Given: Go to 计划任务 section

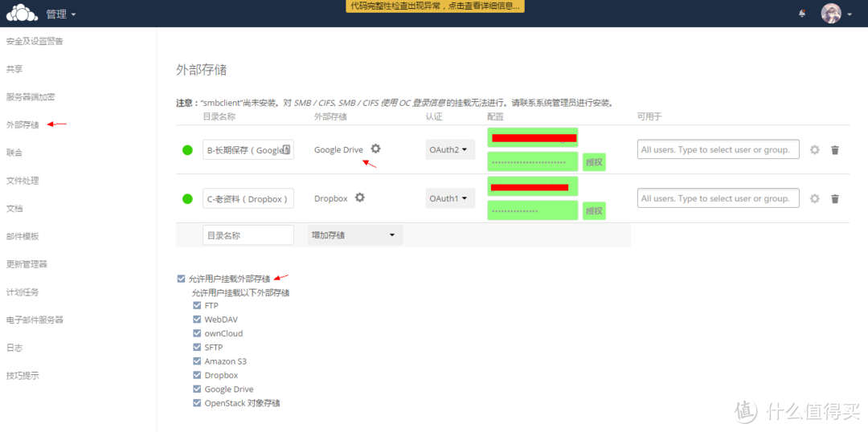Looking at the screenshot, I should (x=23, y=292).
